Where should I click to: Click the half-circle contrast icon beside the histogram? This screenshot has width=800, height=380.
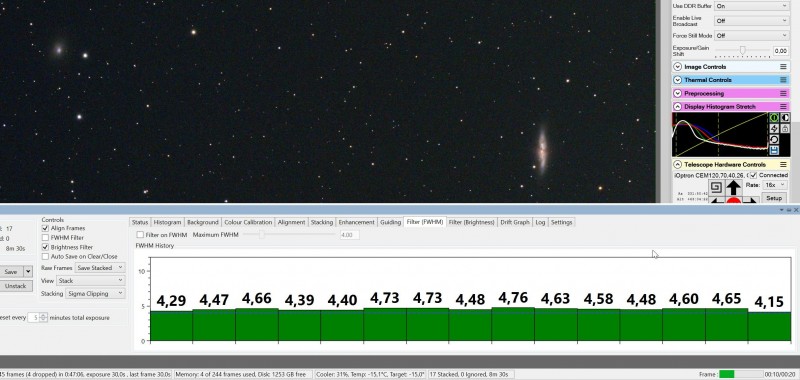(785, 118)
